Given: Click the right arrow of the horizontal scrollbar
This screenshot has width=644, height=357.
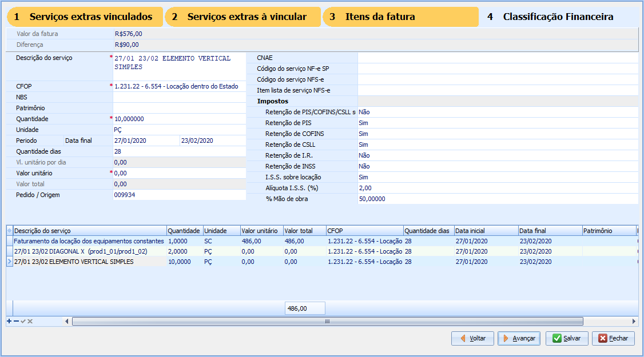Looking at the screenshot, I should coord(634,321).
